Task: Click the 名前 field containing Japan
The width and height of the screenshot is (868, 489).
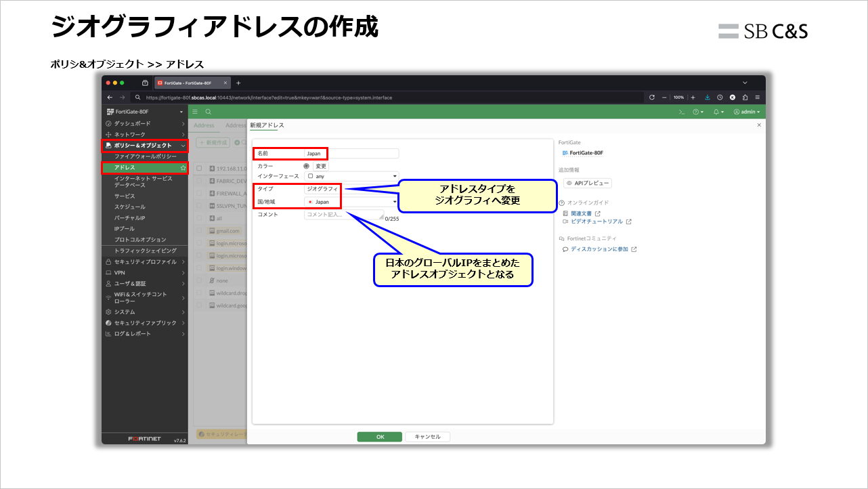Action: tap(351, 154)
